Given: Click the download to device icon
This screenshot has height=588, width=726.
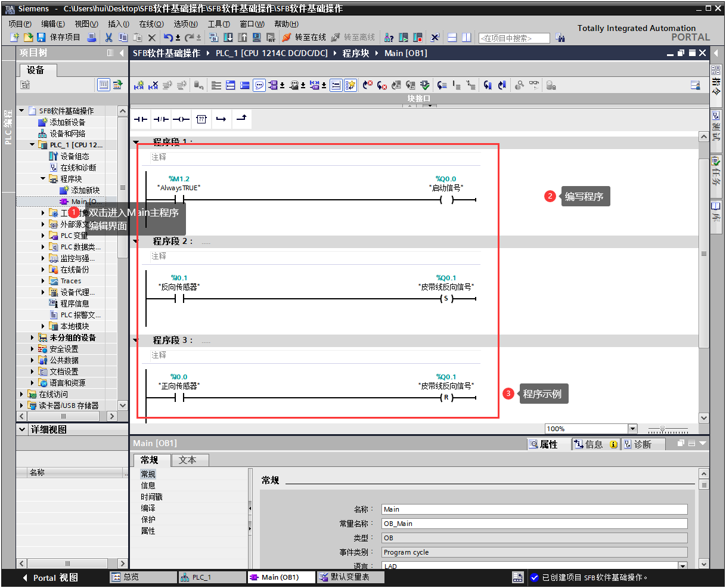Looking at the screenshot, I should point(228,38).
